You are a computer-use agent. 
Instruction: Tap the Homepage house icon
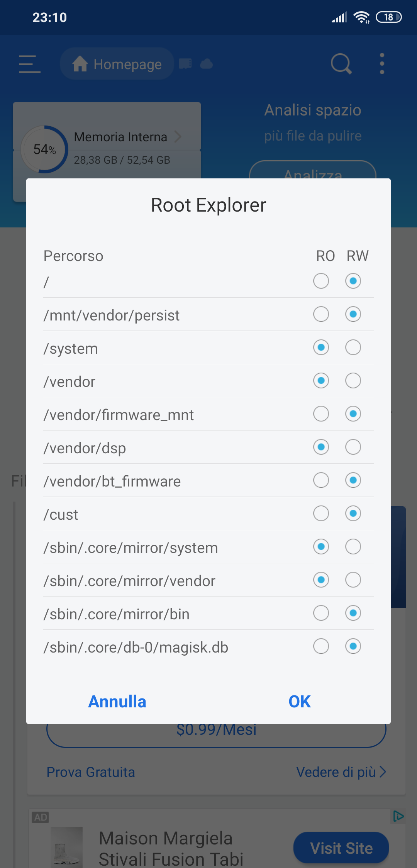[80, 64]
